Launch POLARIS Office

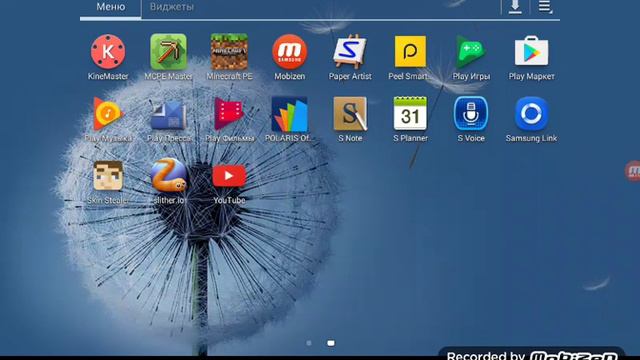(289, 114)
